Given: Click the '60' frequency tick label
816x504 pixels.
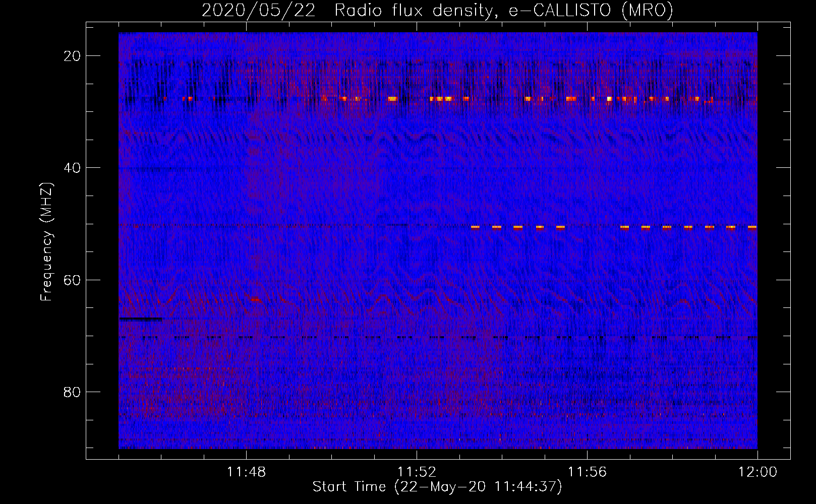Looking at the screenshot, I should tap(73, 280).
